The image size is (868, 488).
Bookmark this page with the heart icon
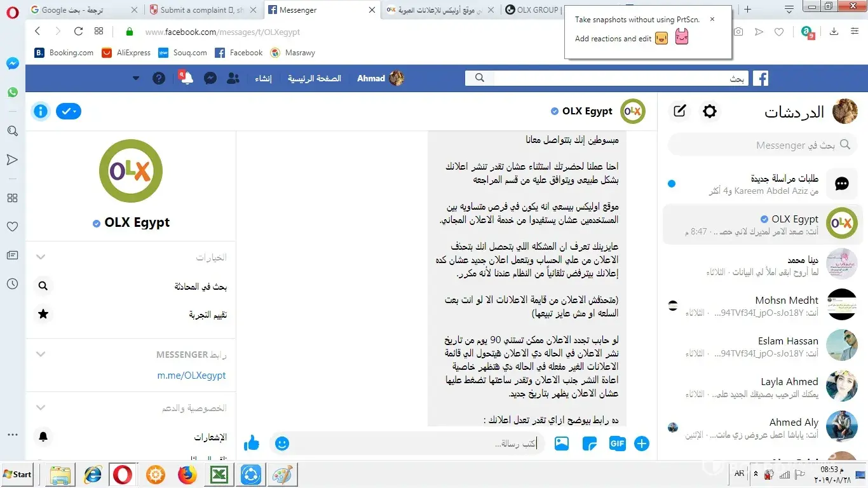tap(779, 32)
